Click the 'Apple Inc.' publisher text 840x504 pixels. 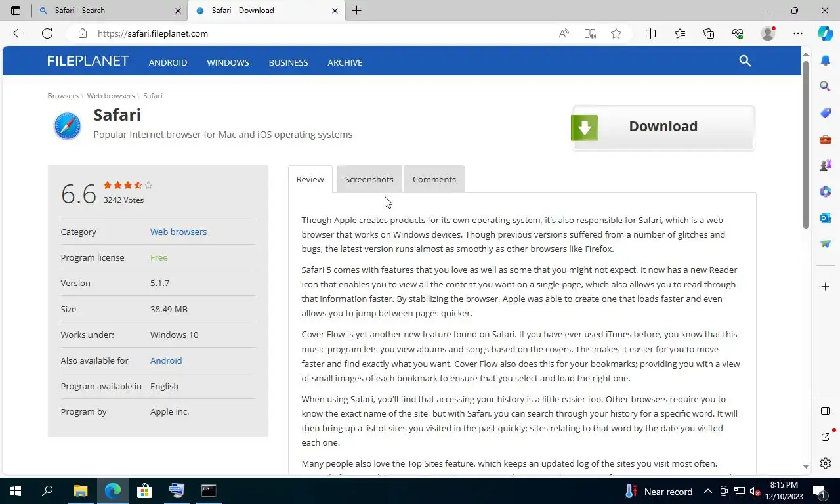point(169,411)
